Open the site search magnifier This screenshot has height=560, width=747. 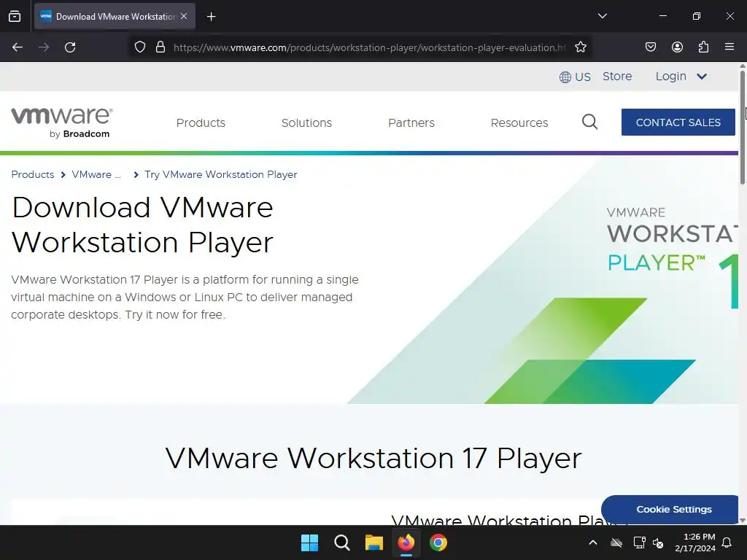point(589,122)
